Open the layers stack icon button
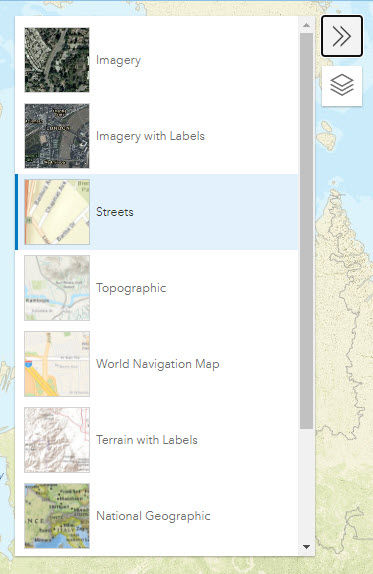This screenshot has width=373, height=574. tap(342, 86)
